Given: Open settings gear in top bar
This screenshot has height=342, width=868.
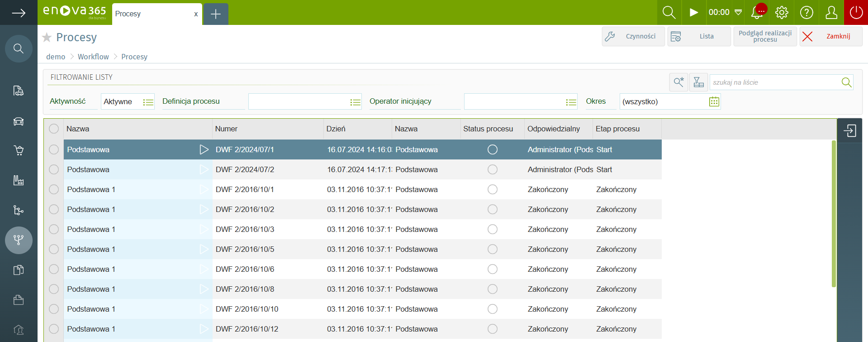Looking at the screenshot, I should click(782, 13).
